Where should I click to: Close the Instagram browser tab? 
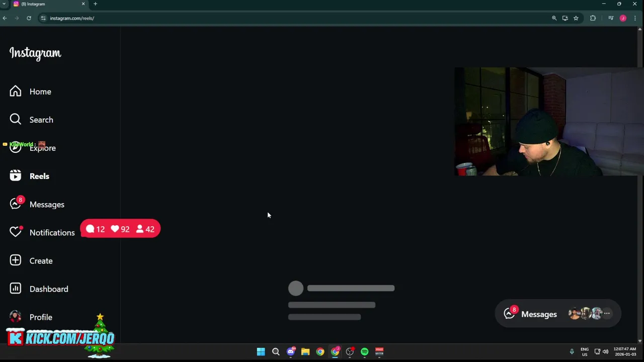(x=84, y=4)
